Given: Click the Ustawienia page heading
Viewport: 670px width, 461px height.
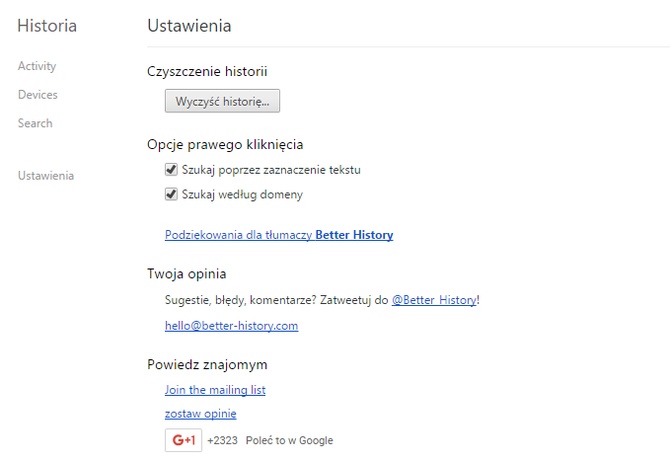Looking at the screenshot, I should tap(188, 25).
